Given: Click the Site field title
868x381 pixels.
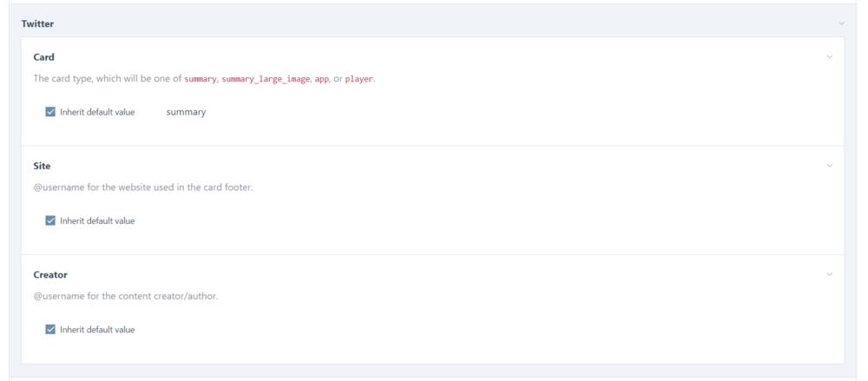Looking at the screenshot, I should [42, 166].
